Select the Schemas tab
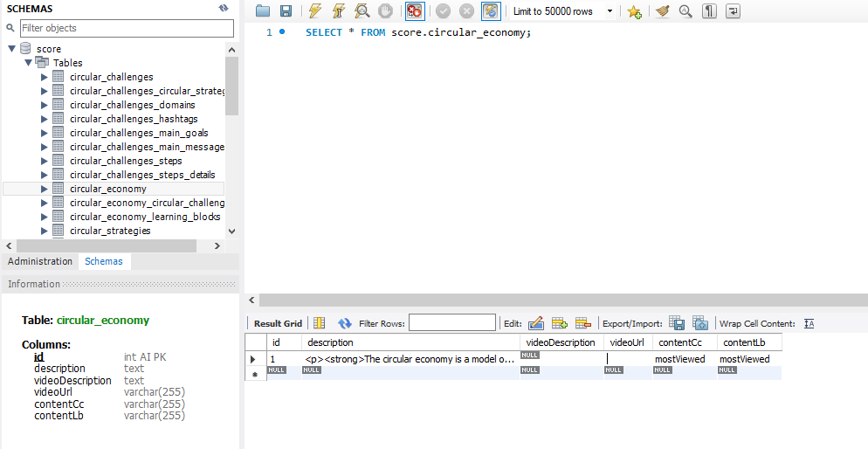Screen dimensions: 868x449 tap(104, 261)
